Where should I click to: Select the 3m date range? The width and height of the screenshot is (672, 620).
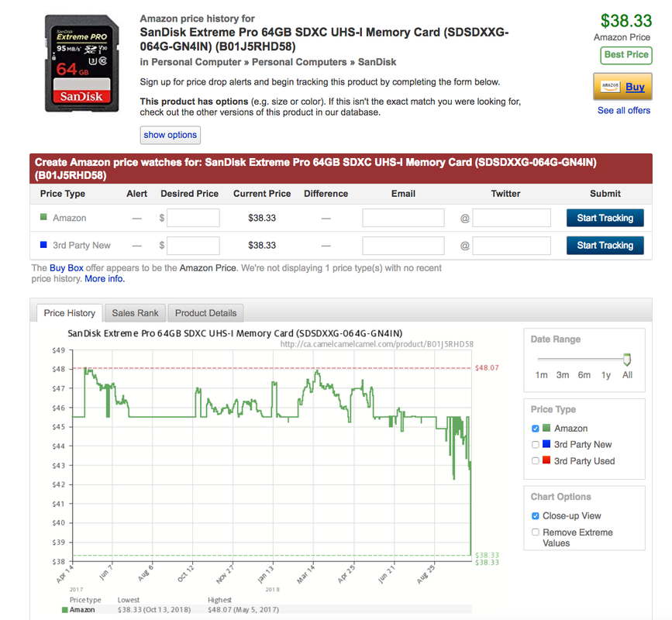[x=563, y=375]
